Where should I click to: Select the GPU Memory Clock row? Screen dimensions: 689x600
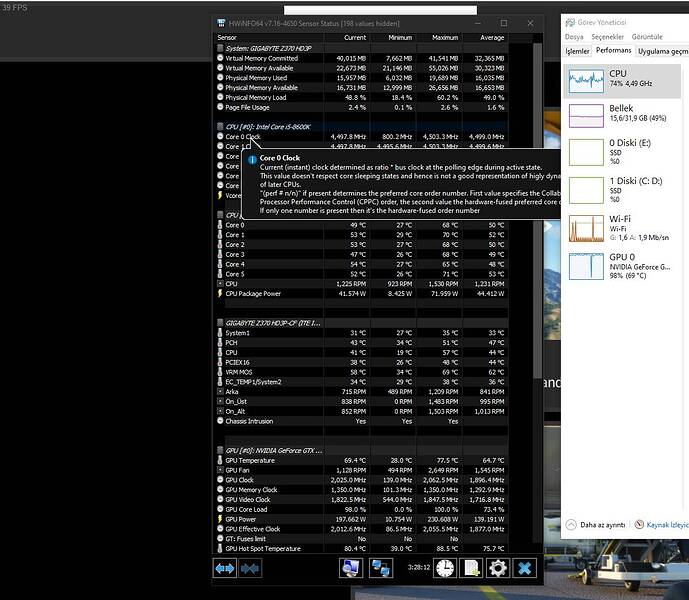[x=361, y=490]
